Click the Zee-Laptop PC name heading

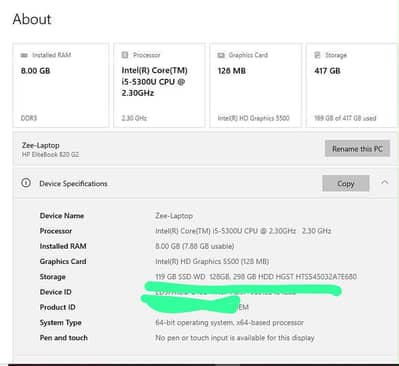tap(41, 145)
